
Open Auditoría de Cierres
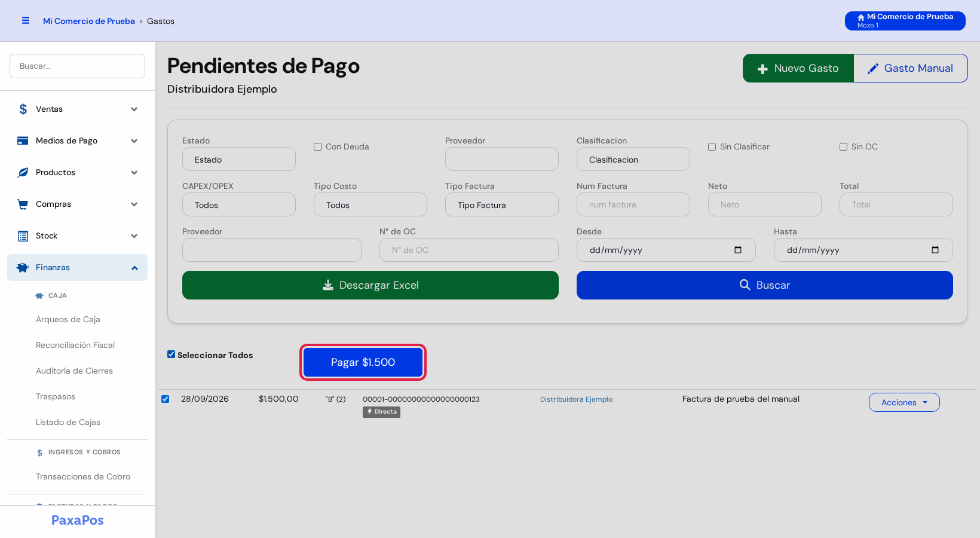(x=74, y=371)
